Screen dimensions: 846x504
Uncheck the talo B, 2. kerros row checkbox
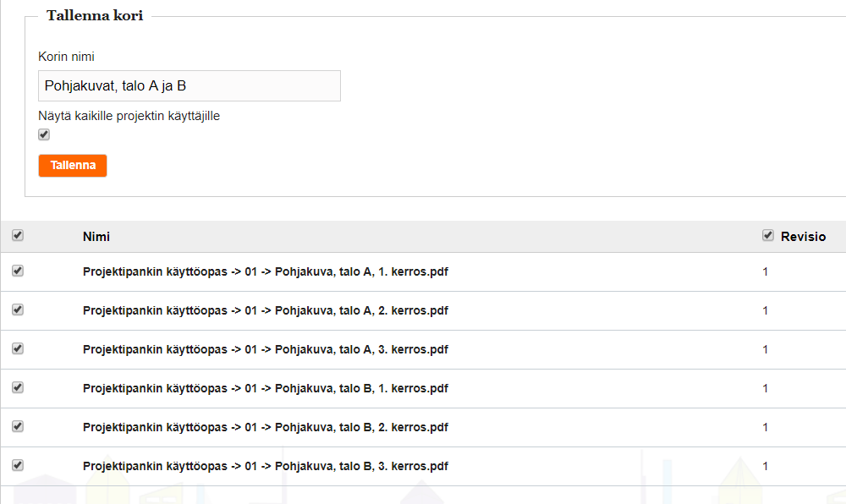18,427
